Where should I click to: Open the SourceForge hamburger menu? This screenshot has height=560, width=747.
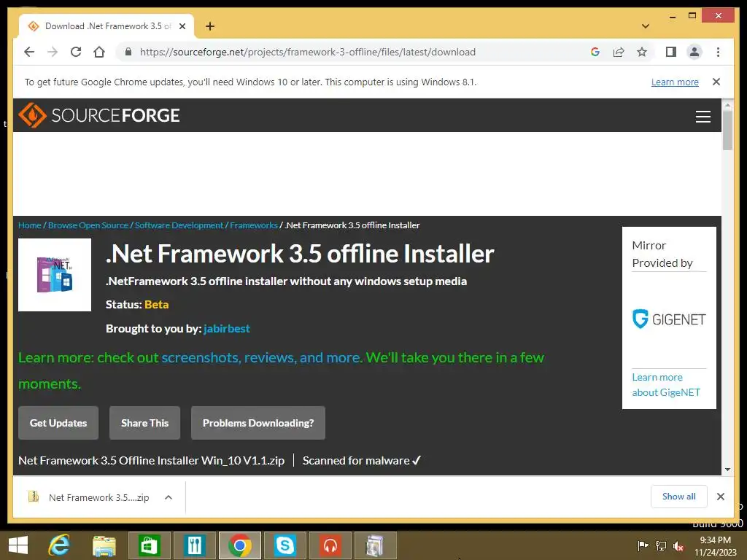tap(703, 116)
